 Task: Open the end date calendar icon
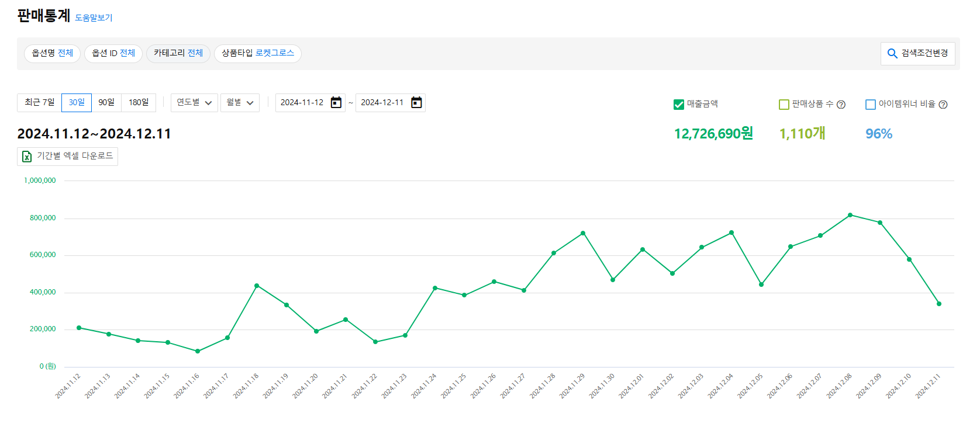click(416, 103)
